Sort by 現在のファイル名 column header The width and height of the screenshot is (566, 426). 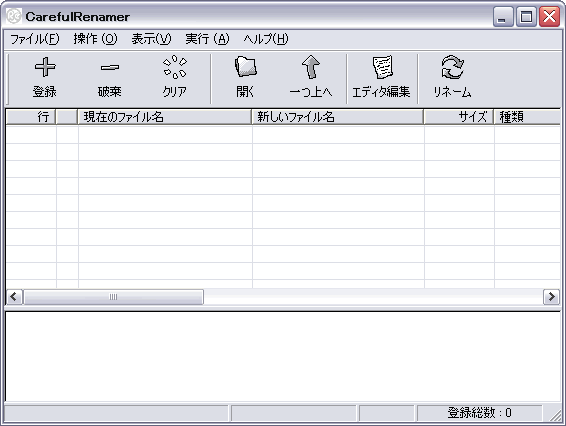coord(165,117)
